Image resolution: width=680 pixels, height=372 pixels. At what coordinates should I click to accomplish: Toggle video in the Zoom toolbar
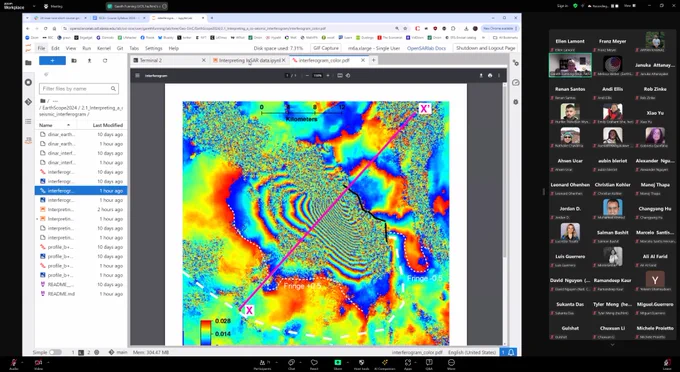[x=38, y=364]
